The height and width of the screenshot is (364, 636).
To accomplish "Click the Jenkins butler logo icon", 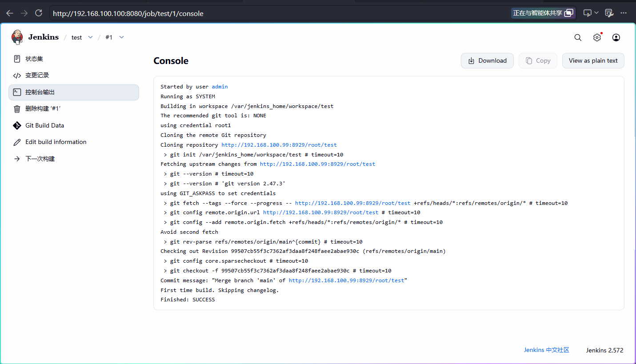I will tap(17, 37).
